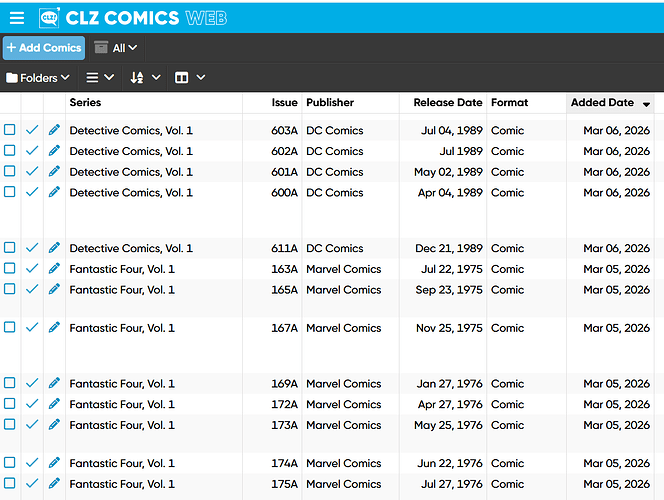Select checkbox for Detective Comics 603A
The width and height of the screenshot is (664, 500).
coord(9,130)
